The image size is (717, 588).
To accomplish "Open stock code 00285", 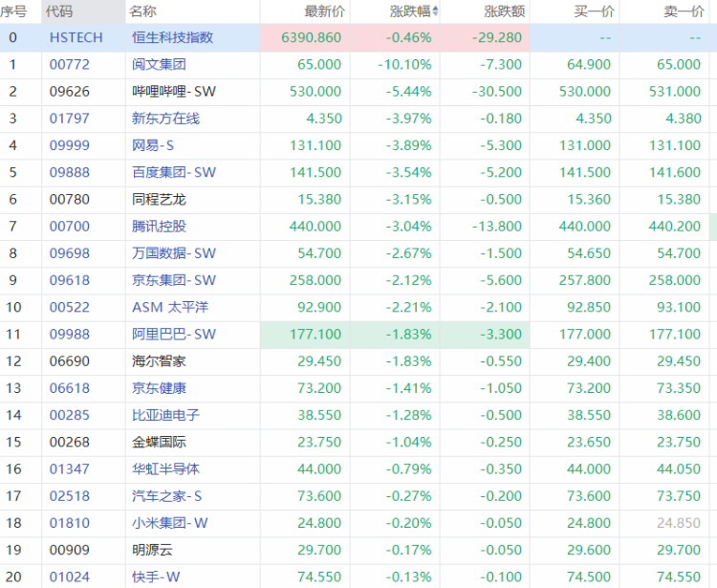I will point(70,415).
